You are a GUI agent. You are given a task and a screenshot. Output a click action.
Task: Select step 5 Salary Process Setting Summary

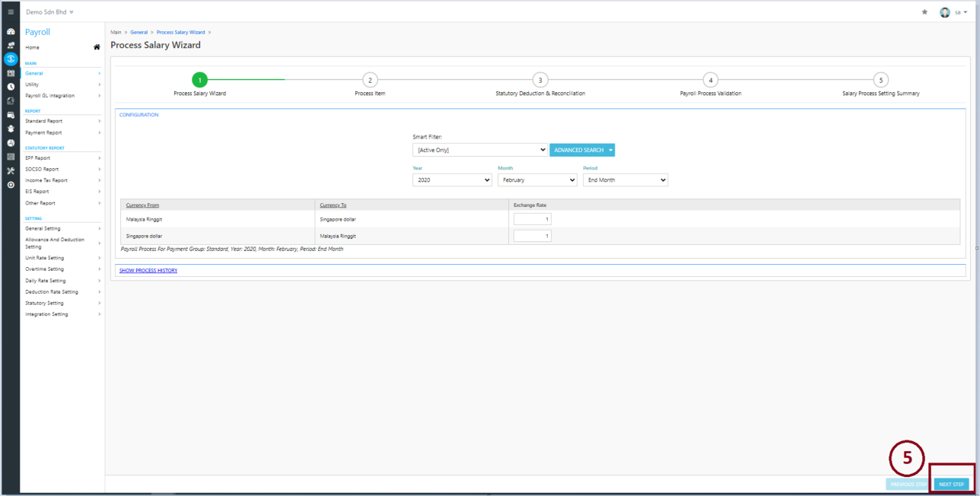(x=880, y=80)
